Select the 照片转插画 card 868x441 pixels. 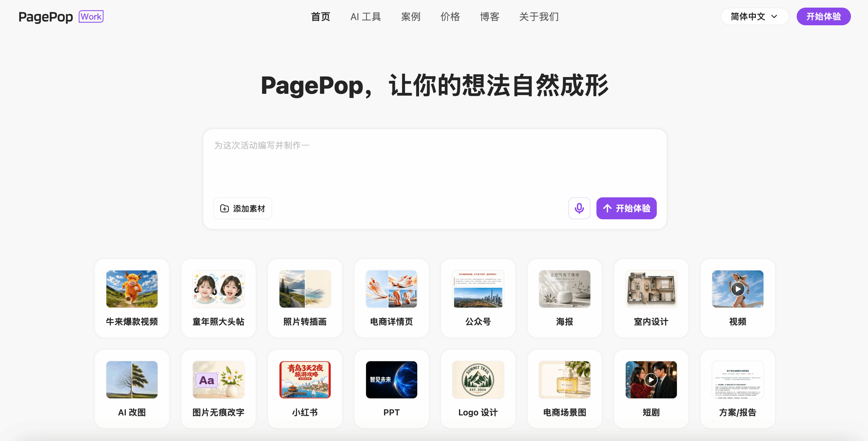305,298
